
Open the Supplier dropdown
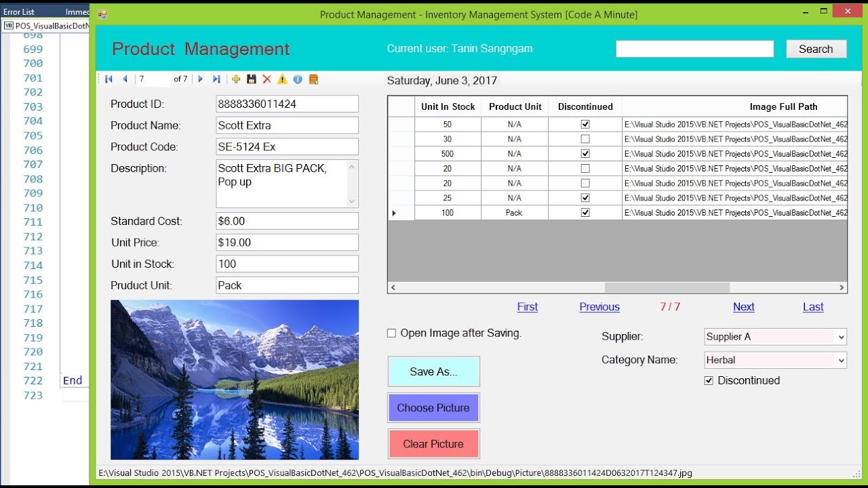pyautogui.click(x=841, y=337)
